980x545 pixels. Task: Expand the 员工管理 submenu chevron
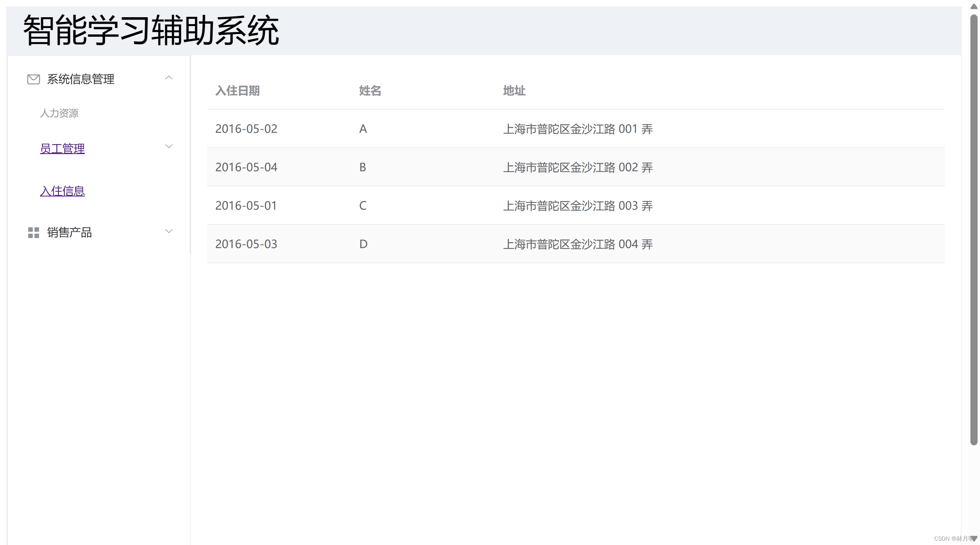(x=169, y=146)
